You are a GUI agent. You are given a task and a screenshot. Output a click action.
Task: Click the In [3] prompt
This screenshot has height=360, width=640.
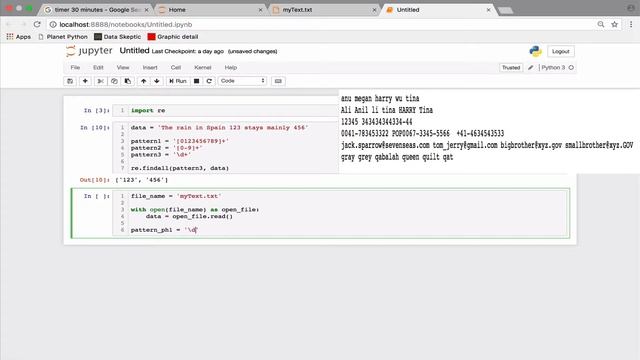pos(96,111)
